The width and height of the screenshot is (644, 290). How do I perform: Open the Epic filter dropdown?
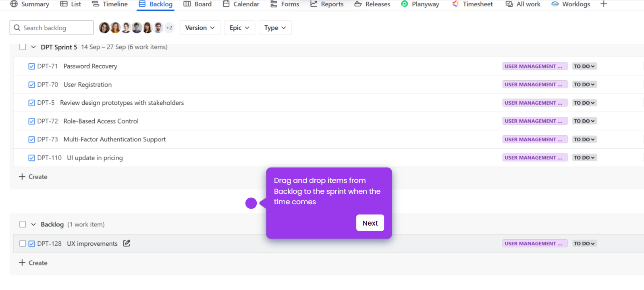tap(239, 28)
